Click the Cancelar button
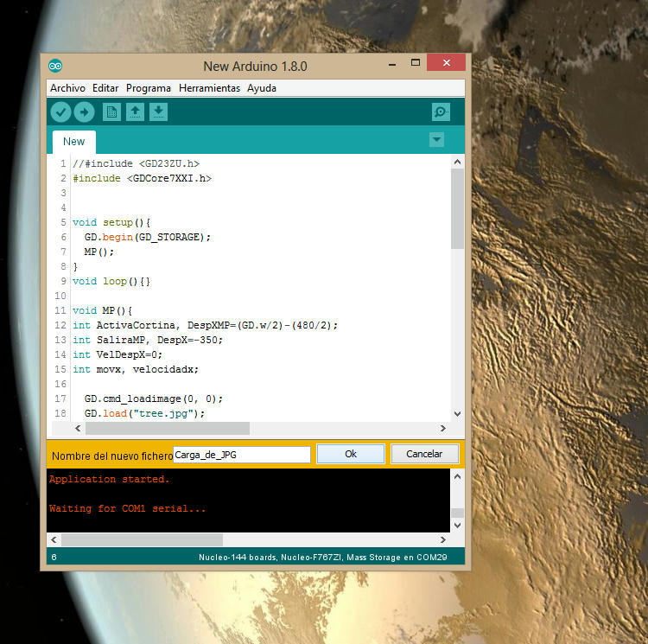648x644 pixels. [x=424, y=454]
